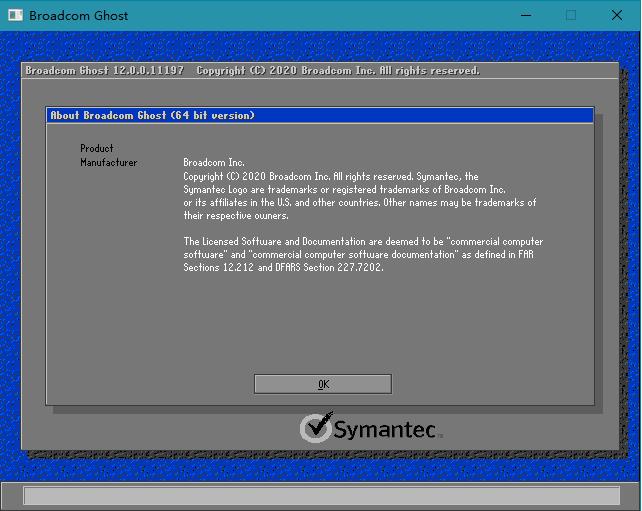Click the 'Sections 12.212 and DFARS Section 227.7202.' line
The height and width of the screenshot is (511, 642).
coord(283,267)
